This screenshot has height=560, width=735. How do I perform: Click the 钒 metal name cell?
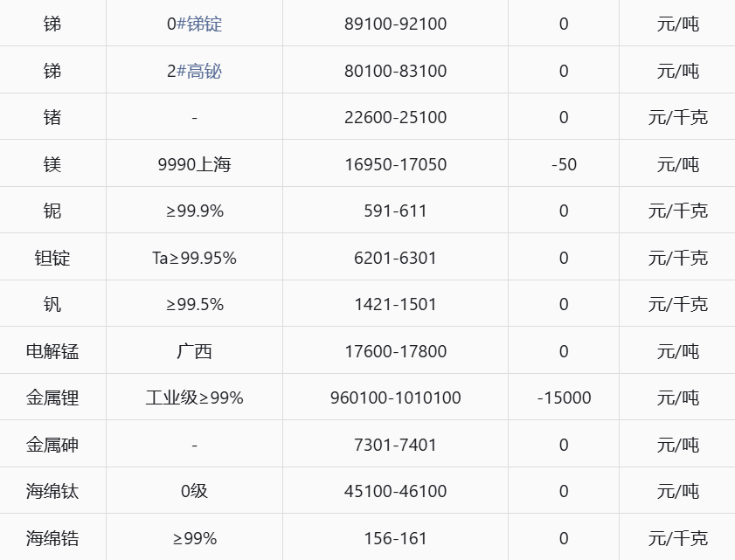click(x=52, y=304)
